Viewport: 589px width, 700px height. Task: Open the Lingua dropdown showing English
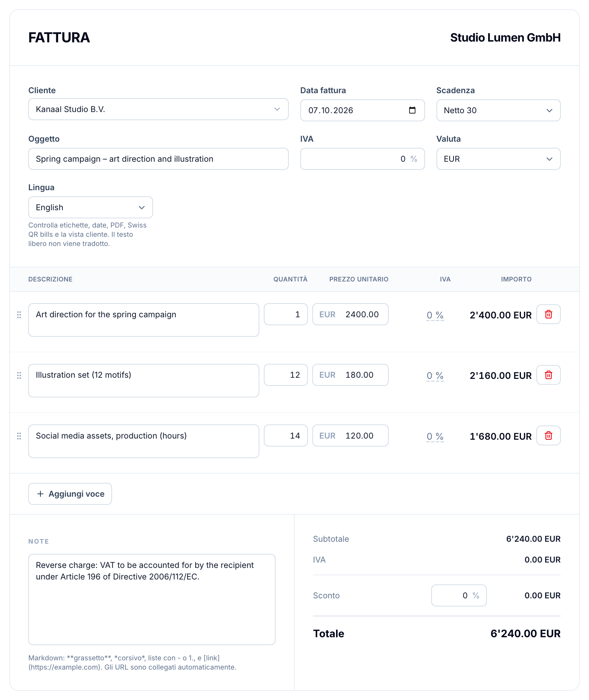pyautogui.click(x=90, y=208)
